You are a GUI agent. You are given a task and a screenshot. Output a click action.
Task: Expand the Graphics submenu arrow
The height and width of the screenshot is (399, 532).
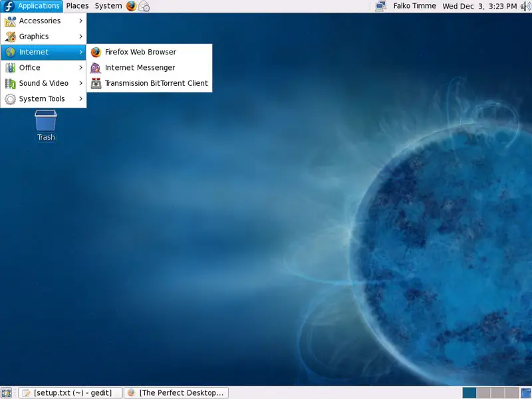[80, 37]
